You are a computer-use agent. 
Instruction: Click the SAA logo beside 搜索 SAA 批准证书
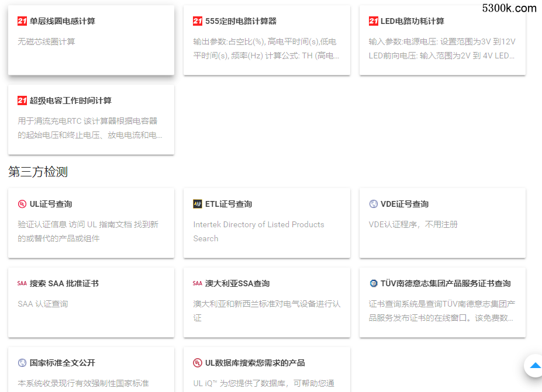click(22, 283)
